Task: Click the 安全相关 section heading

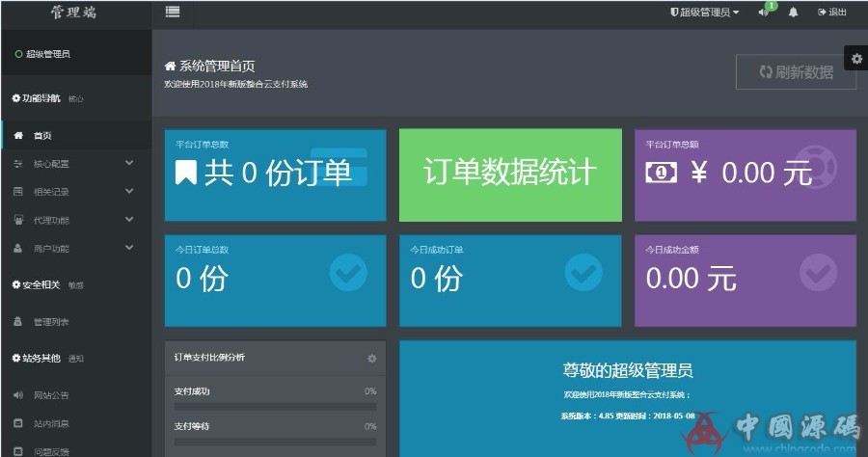Action: coord(37,284)
